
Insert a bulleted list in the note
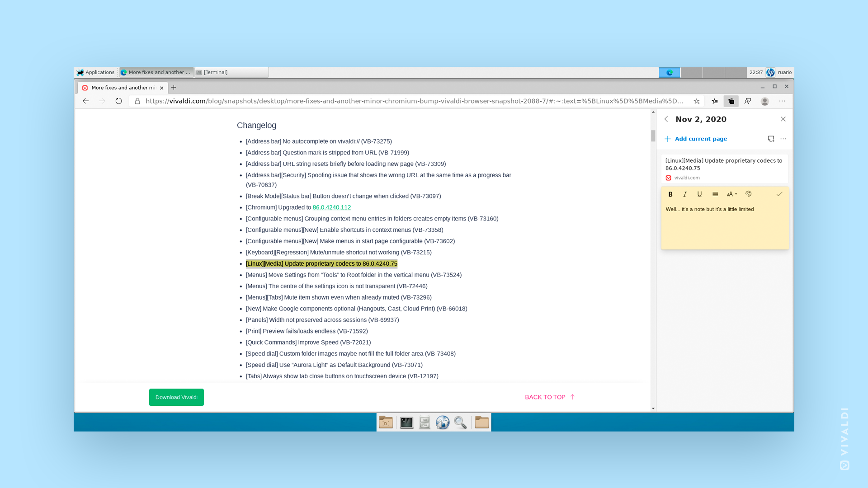[715, 194]
